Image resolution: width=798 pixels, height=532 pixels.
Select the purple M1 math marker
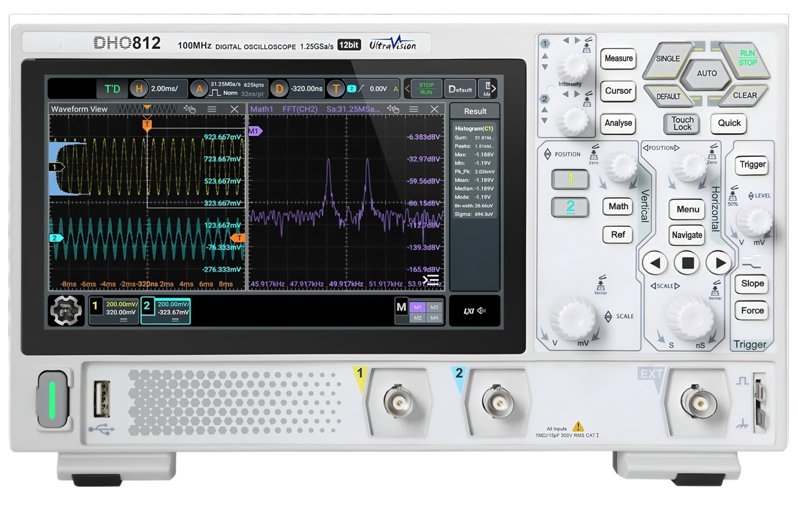click(255, 131)
